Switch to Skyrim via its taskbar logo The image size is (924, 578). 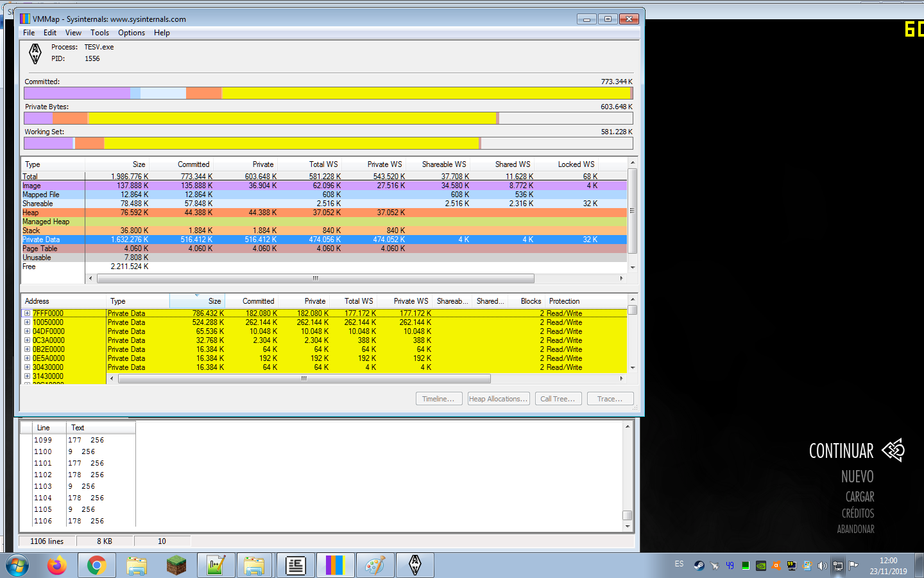pyautogui.click(x=415, y=565)
